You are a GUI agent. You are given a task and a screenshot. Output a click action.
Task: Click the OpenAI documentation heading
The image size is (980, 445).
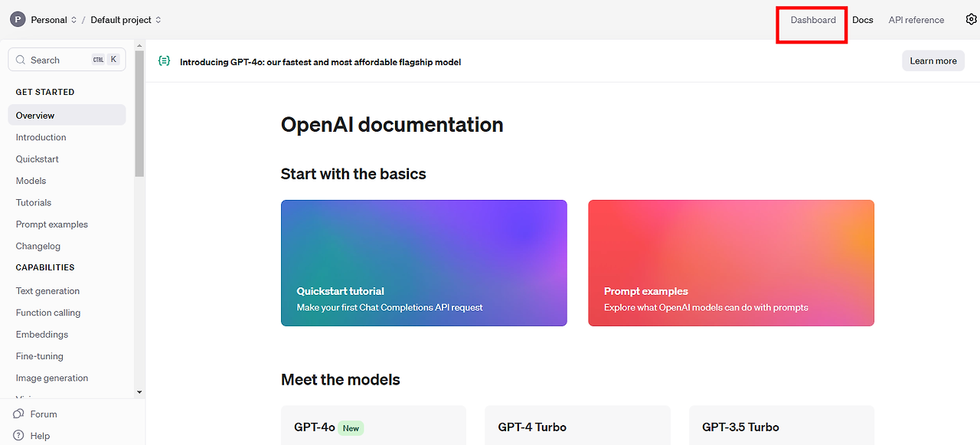392,125
